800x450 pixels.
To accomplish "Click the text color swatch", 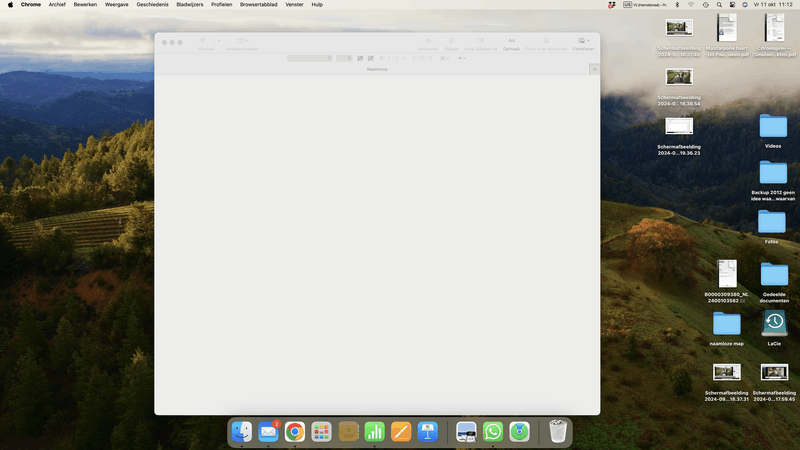I will 360,58.
